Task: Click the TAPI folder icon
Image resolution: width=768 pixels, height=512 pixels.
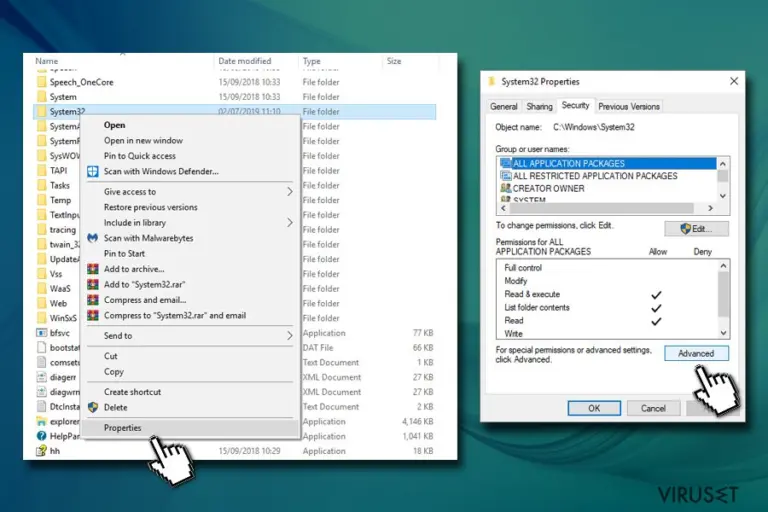Action: click(x=42, y=171)
